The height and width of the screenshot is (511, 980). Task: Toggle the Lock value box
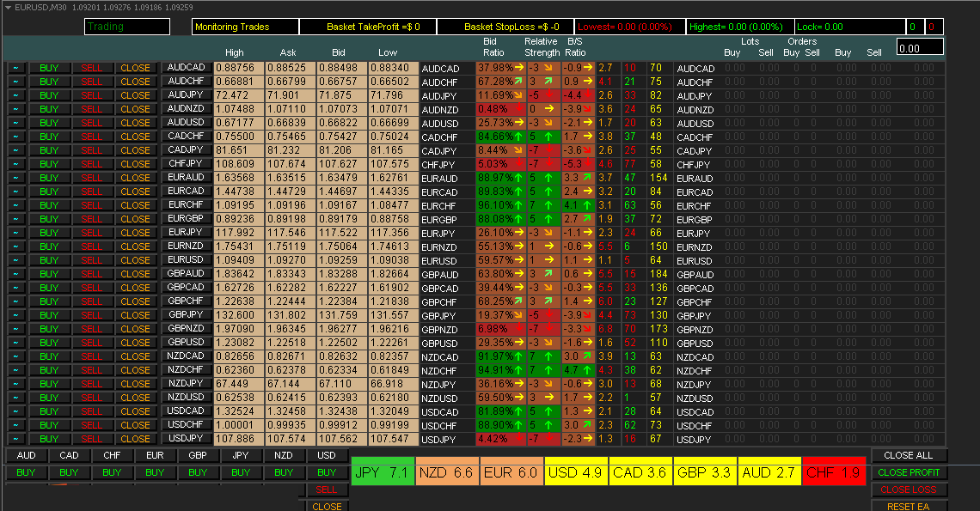pyautogui.click(x=849, y=27)
